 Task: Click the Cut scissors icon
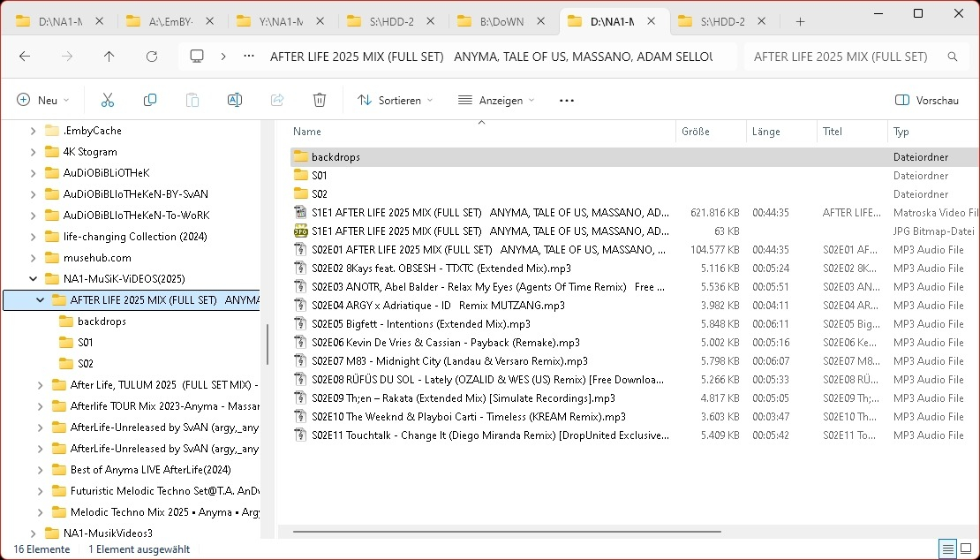108,101
